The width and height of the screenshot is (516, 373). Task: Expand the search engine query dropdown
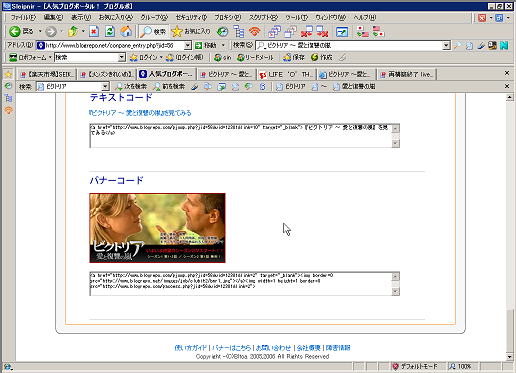click(x=446, y=45)
